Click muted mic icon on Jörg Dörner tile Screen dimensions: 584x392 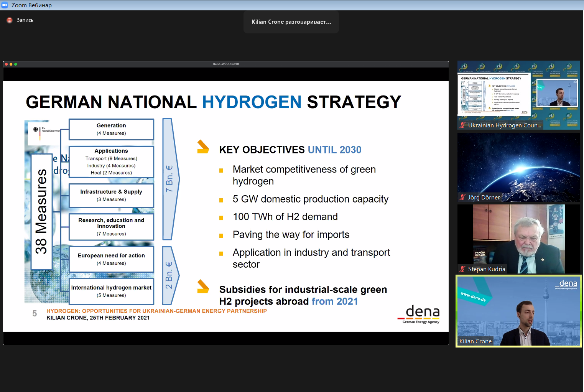462,198
